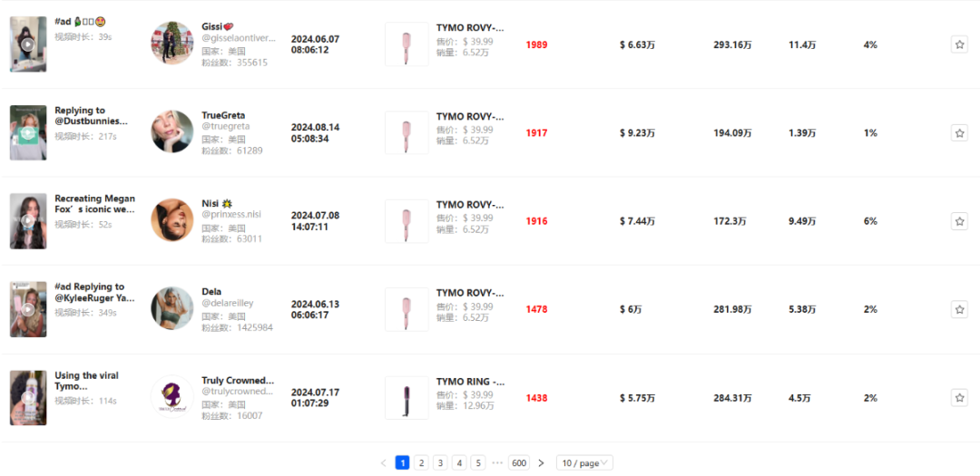Open the Truly Crowned creator name link
Image resolution: width=980 pixels, height=476 pixels.
click(x=237, y=381)
